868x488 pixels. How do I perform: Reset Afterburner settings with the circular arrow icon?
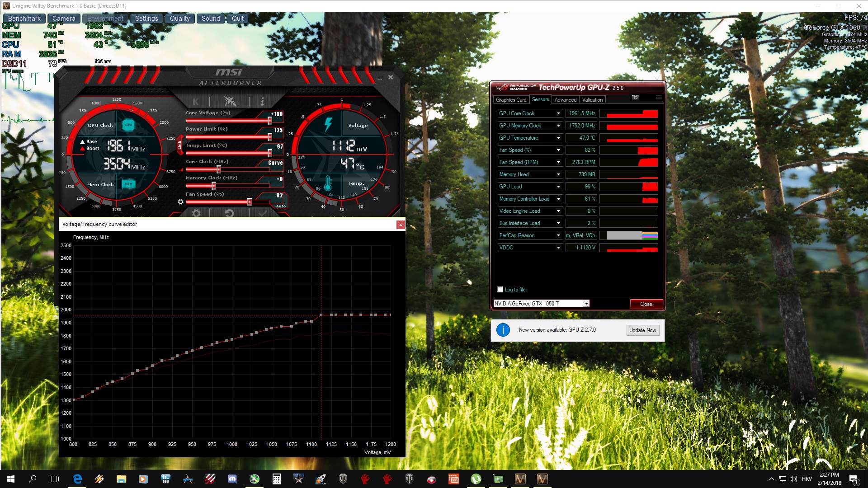click(230, 213)
